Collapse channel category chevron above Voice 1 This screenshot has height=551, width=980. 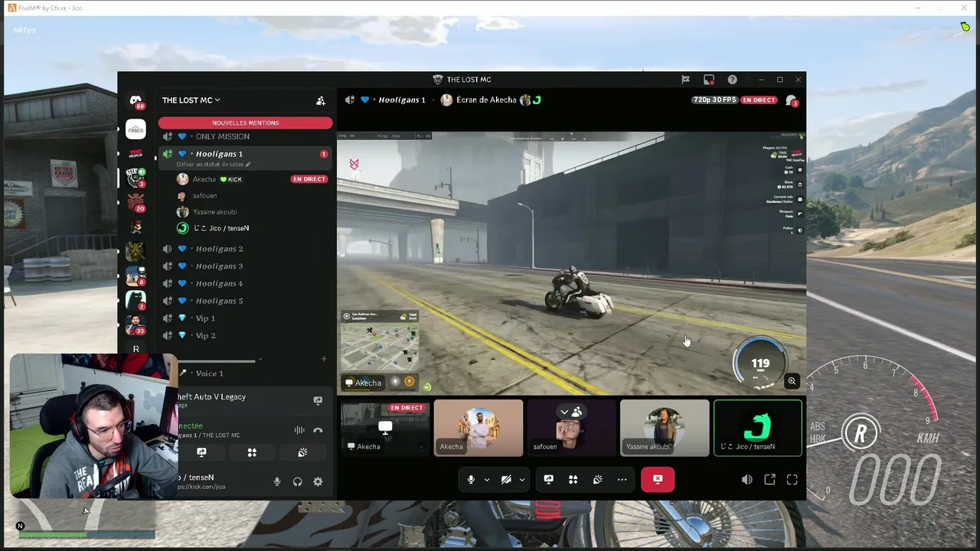pyautogui.click(x=260, y=359)
